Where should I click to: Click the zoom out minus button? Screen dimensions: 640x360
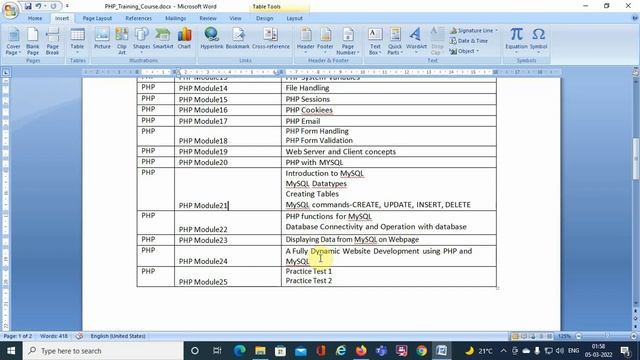578,336
